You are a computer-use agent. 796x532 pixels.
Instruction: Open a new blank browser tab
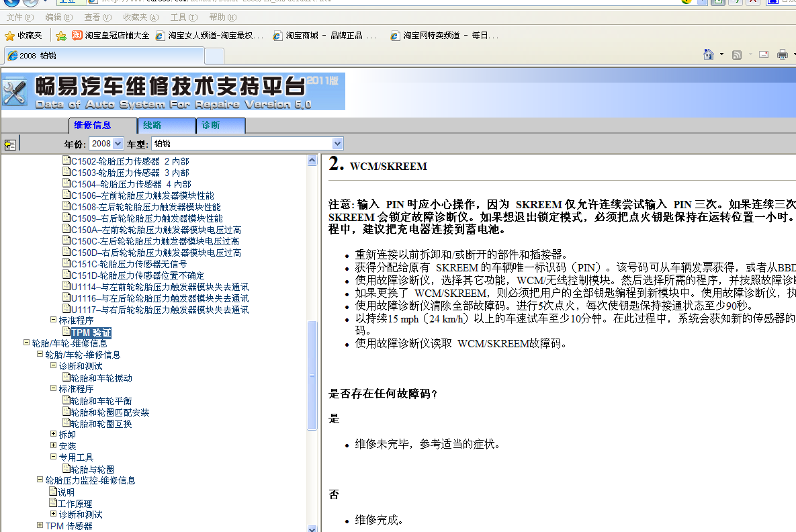tap(214, 56)
